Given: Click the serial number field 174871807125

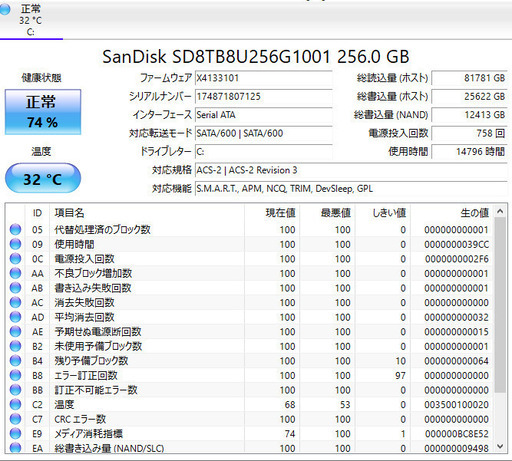Looking at the screenshot, I should click(x=263, y=97).
